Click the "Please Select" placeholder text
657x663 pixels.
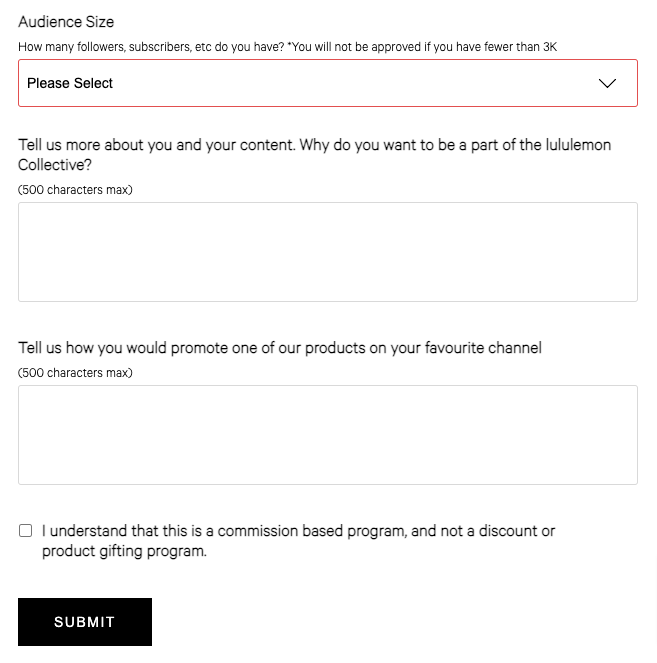point(70,83)
